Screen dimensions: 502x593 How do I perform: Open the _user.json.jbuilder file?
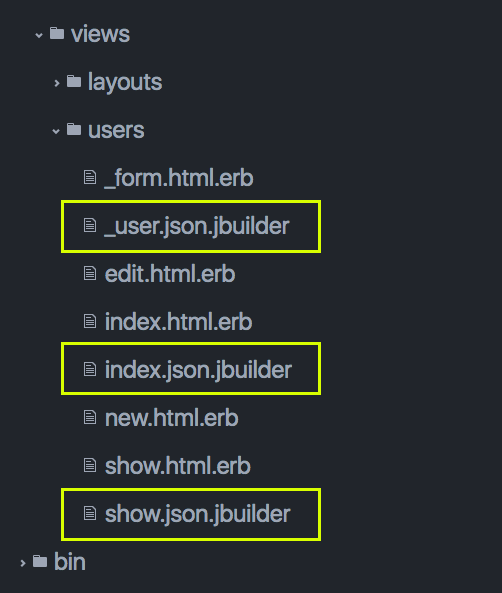[197, 227]
